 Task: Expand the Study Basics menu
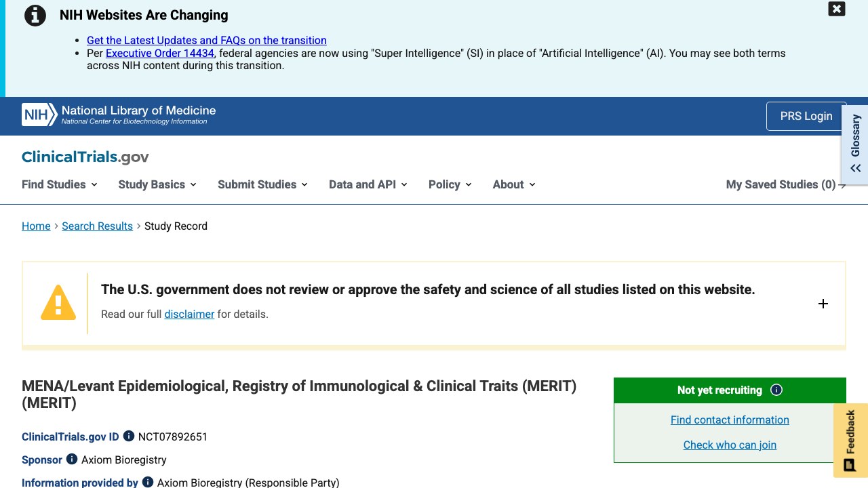157,184
